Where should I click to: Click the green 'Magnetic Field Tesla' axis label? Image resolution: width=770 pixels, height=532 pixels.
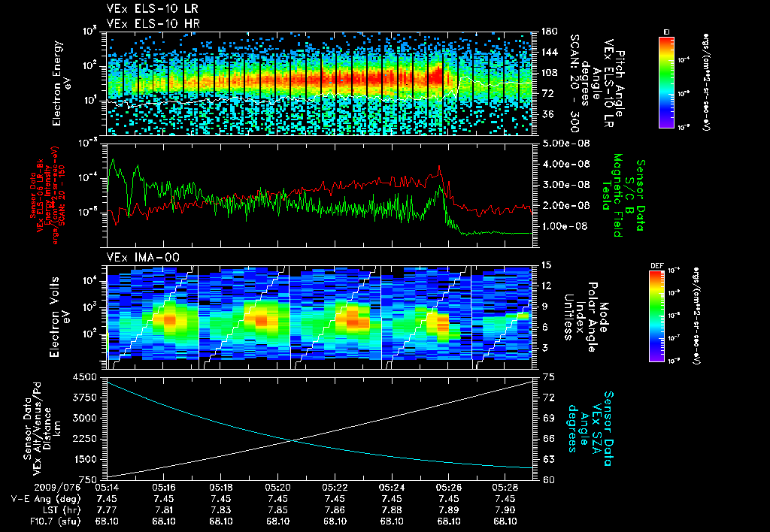point(612,195)
